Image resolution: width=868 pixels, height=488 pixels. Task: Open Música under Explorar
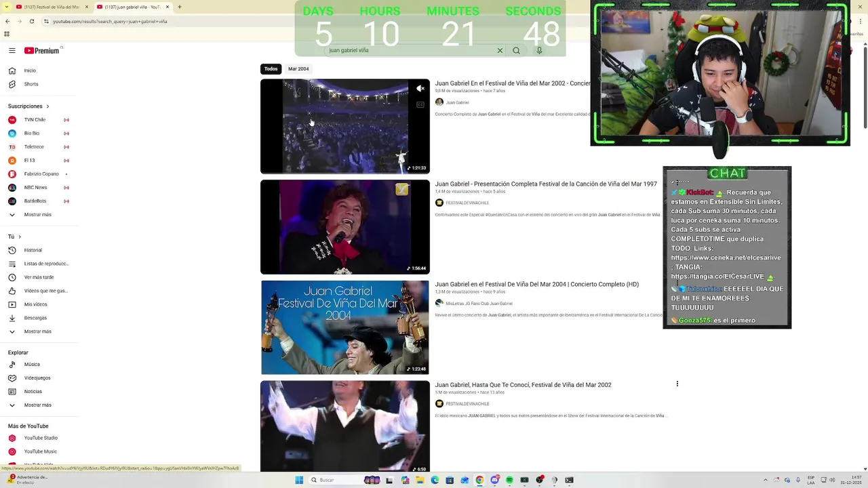click(x=32, y=365)
